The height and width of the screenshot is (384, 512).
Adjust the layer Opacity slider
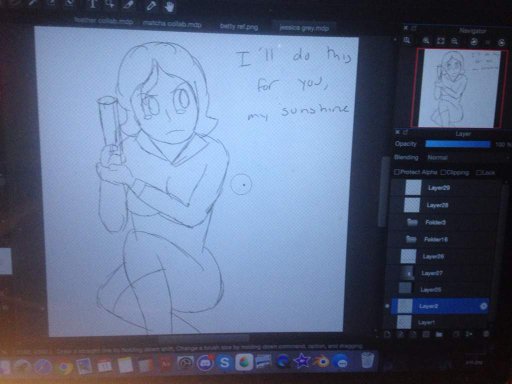(458, 144)
